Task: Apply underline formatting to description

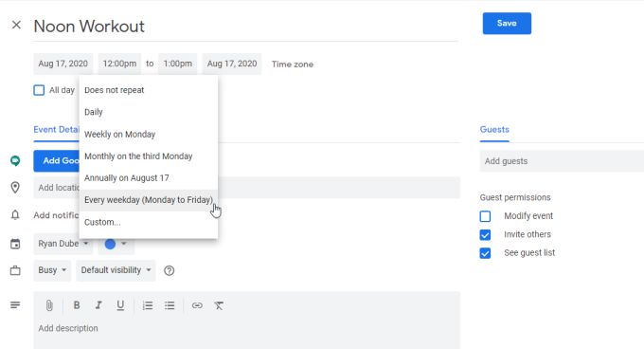Action: click(120, 305)
